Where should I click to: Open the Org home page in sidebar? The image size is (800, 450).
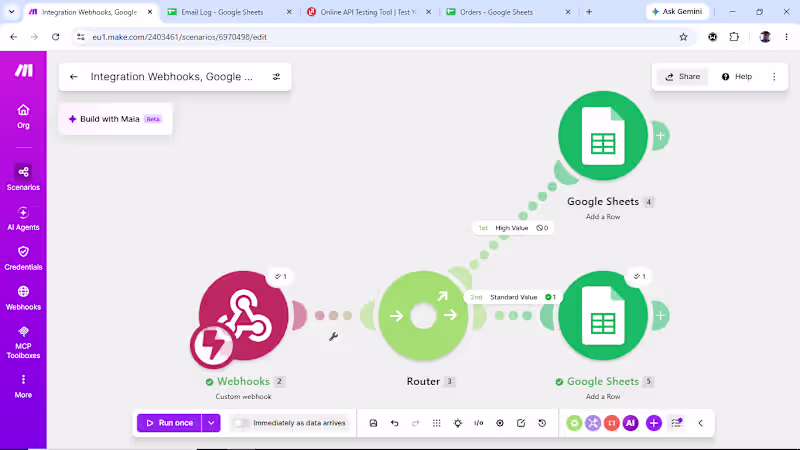[23, 116]
